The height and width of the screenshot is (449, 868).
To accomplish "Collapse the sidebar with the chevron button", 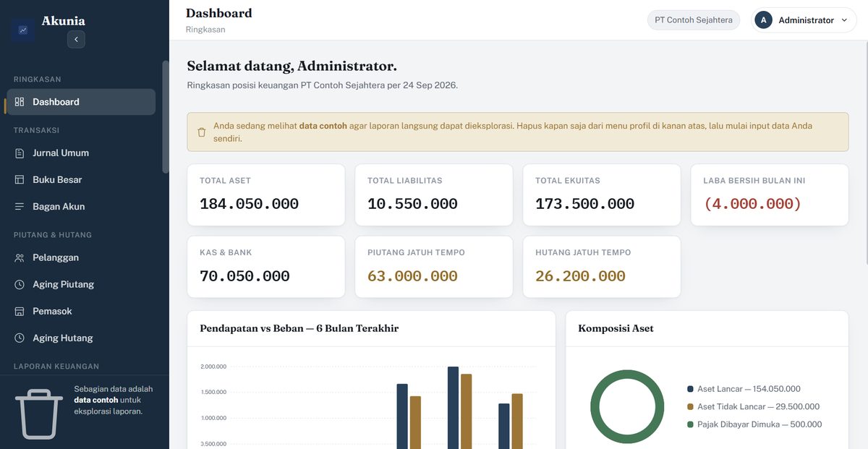I will coord(76,39).
